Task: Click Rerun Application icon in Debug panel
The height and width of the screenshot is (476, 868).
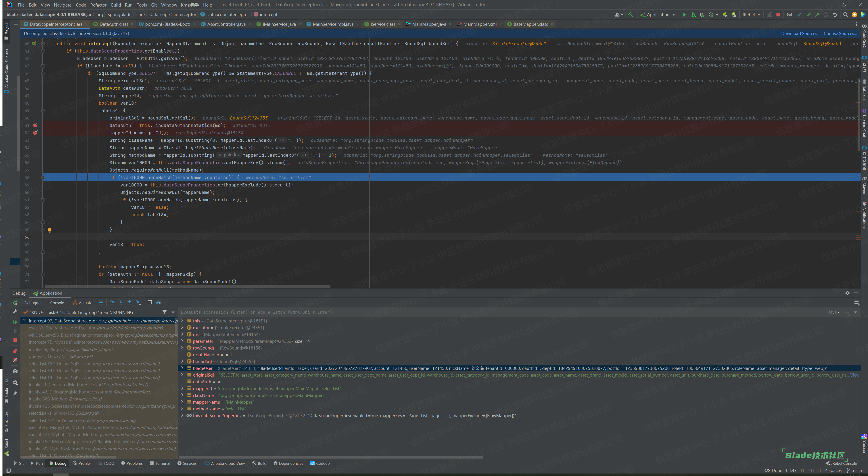Action: coord(15,303)
